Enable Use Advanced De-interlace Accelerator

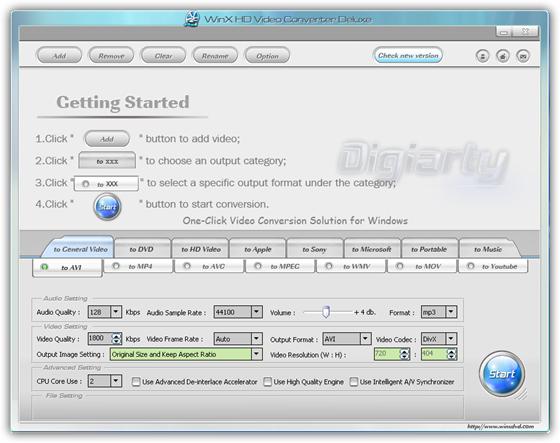pos(136,382)
